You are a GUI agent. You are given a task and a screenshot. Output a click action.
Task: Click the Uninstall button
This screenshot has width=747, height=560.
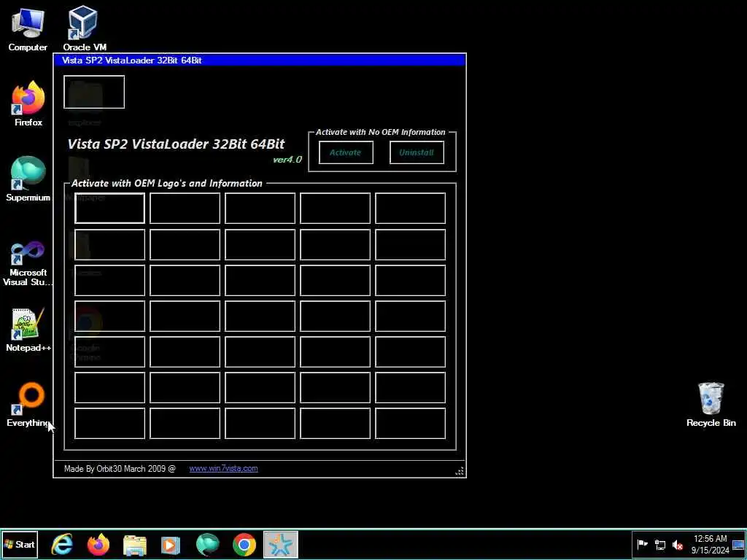417,152
